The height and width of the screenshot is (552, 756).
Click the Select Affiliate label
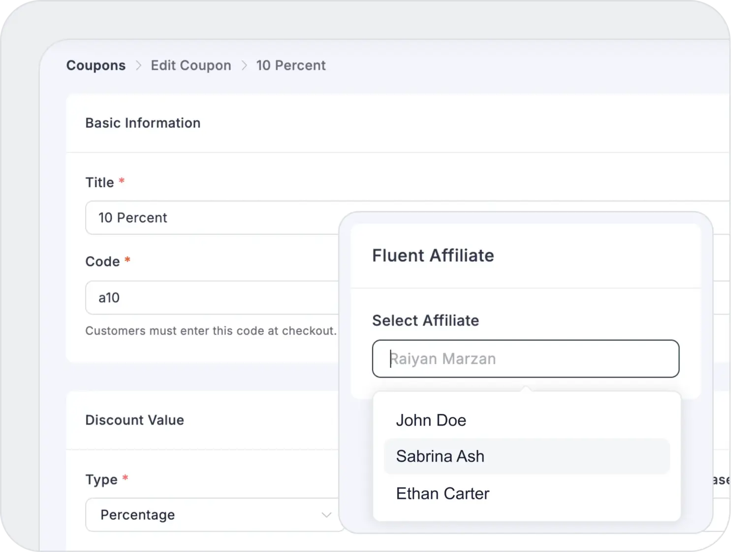pyautogui.click(x=426, y=321)
